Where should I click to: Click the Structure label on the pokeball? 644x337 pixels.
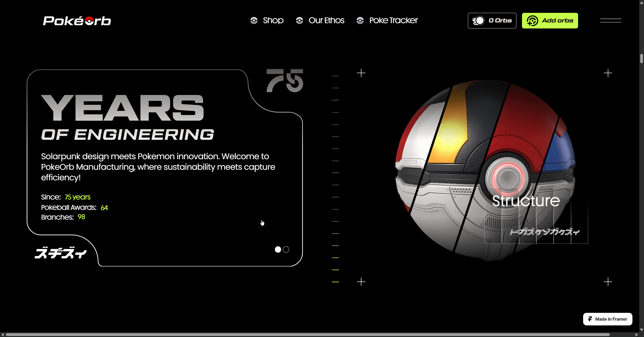coord(526,201)
